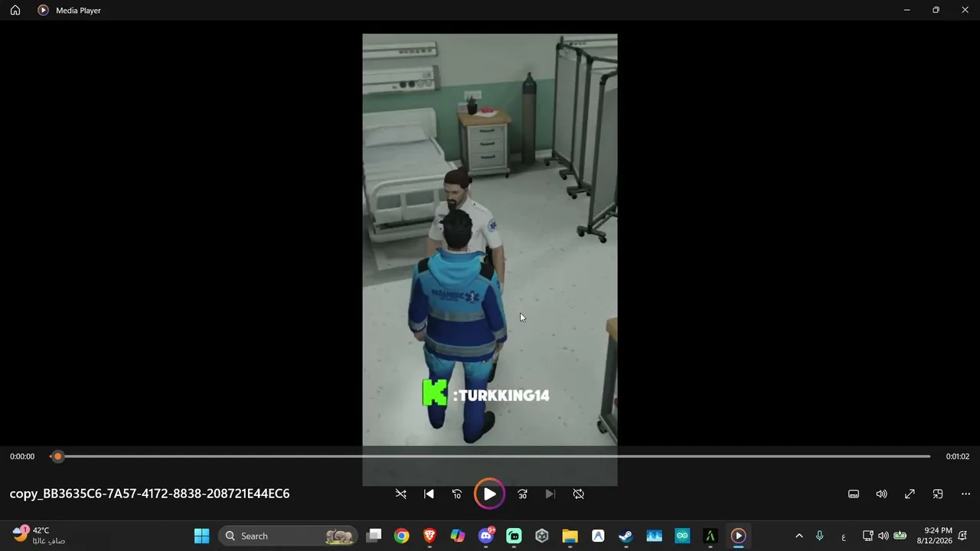Open Brave browser from the taskbar
980x551 pixels.
click(x=430, y=536)
